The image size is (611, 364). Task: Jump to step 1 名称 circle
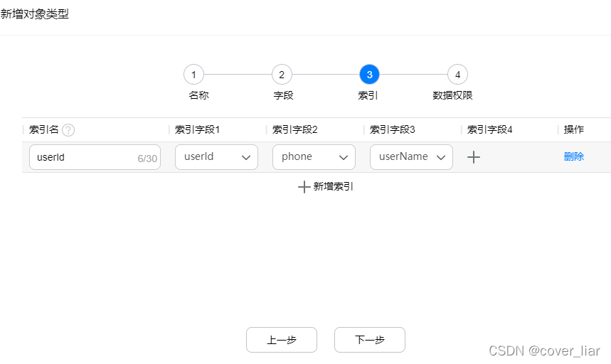point(193,75)
